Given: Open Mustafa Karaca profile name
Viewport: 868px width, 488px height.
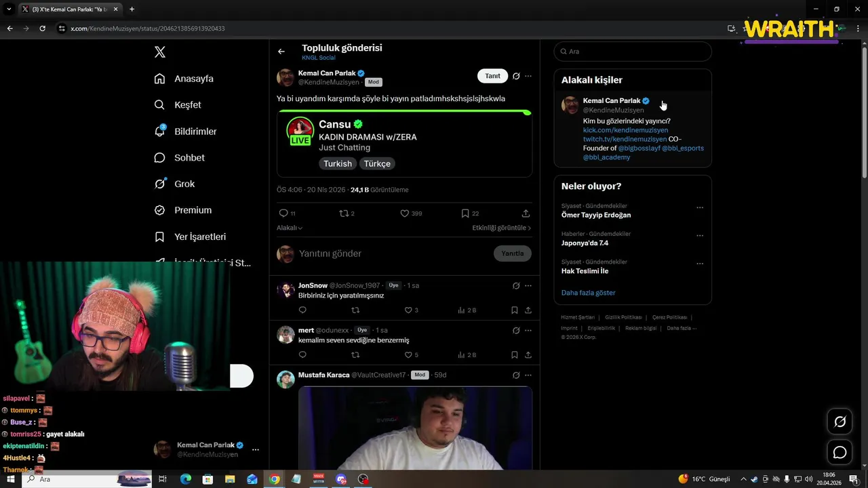Looking at the screenshot, I should pyautogui.click(x=323, y=375).
